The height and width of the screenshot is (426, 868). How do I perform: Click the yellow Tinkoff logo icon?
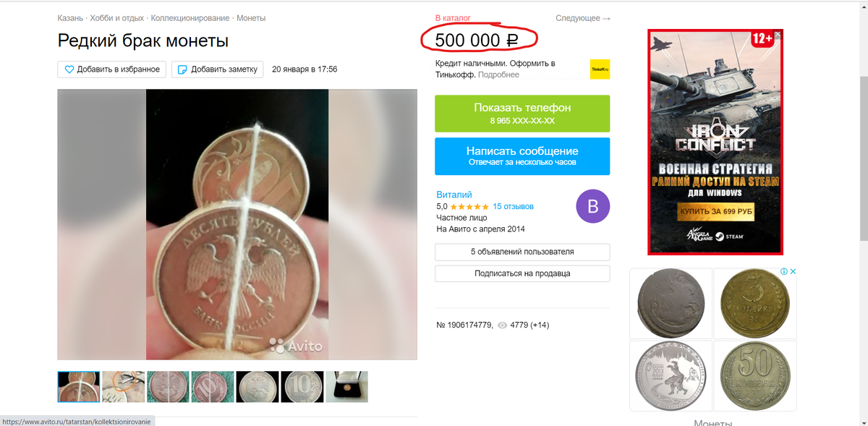(600, 69)
